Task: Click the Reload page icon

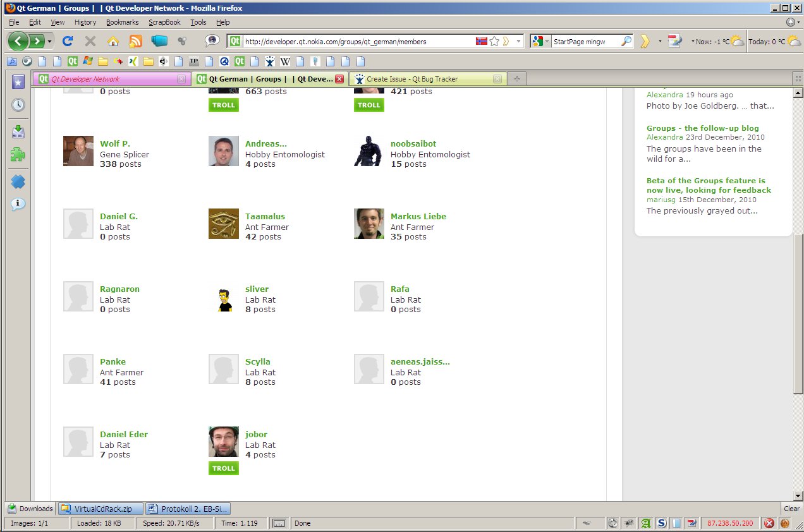Action: [68, 41]
